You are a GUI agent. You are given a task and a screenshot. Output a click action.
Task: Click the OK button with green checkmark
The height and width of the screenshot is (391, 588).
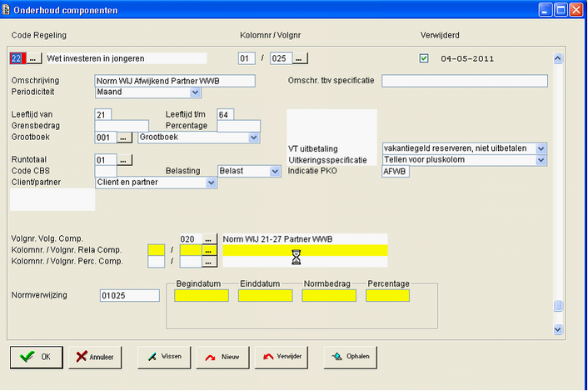click(37, 357)
